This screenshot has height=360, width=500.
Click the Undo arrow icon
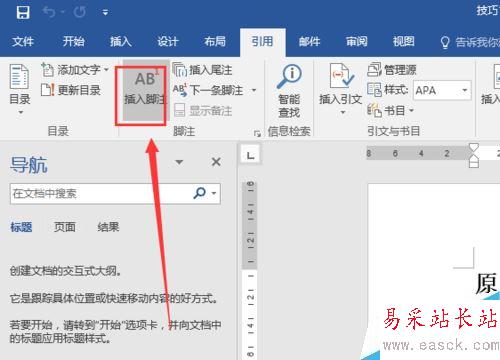tap(49, 12)
